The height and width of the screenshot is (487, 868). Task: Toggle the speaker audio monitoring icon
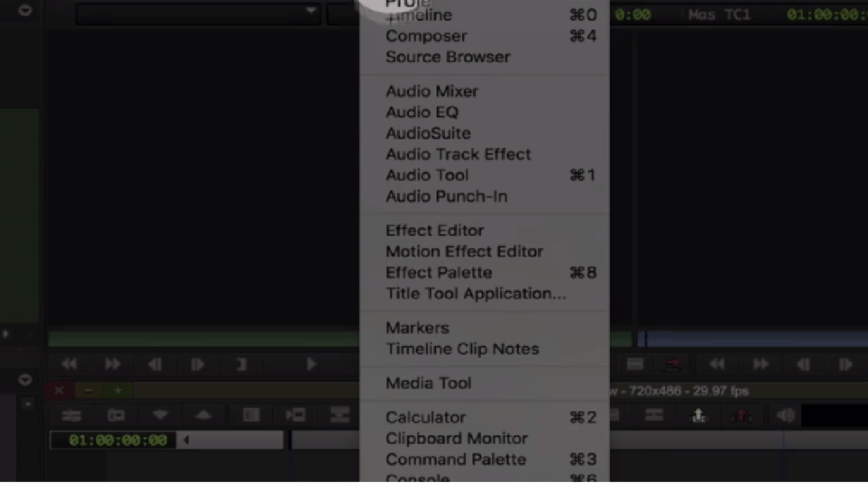(786, 414)
